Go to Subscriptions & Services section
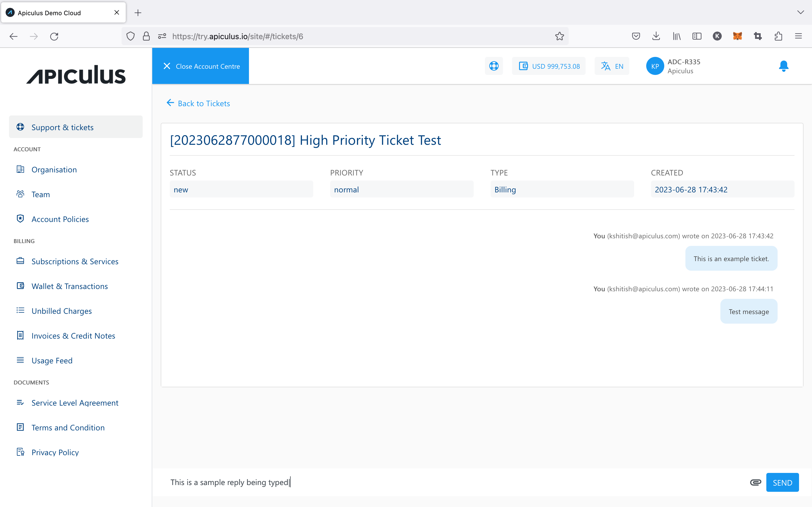The width and height of the screenshot is (812, 507). [x=75, y=261]
